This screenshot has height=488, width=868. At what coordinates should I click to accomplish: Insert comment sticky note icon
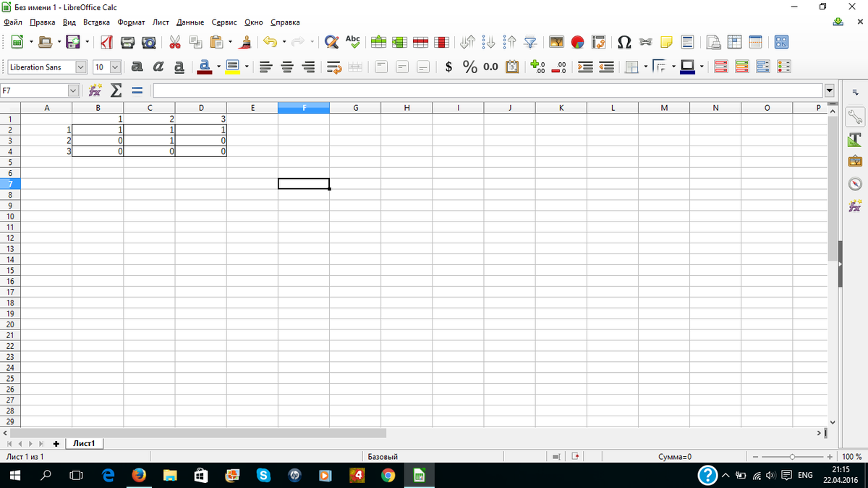pyautogui.click(x=666, y=42)
